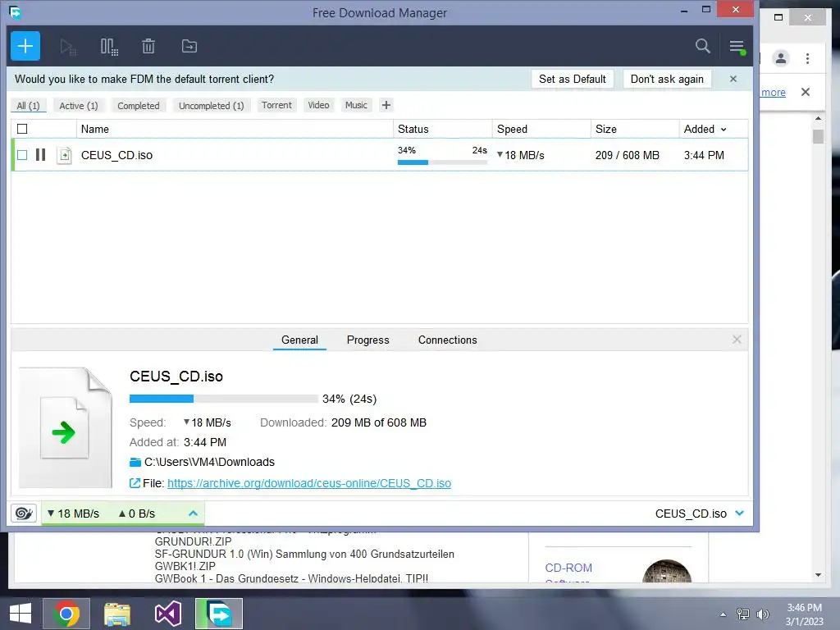840x630 pixels.
Task: Click the Name column header
Action: click(235, 129)
